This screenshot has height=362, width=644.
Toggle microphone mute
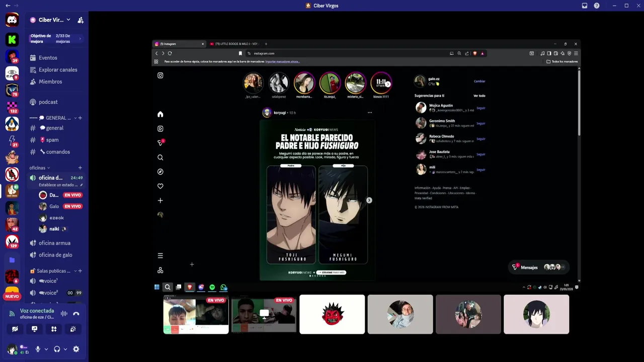pos(38,349)
